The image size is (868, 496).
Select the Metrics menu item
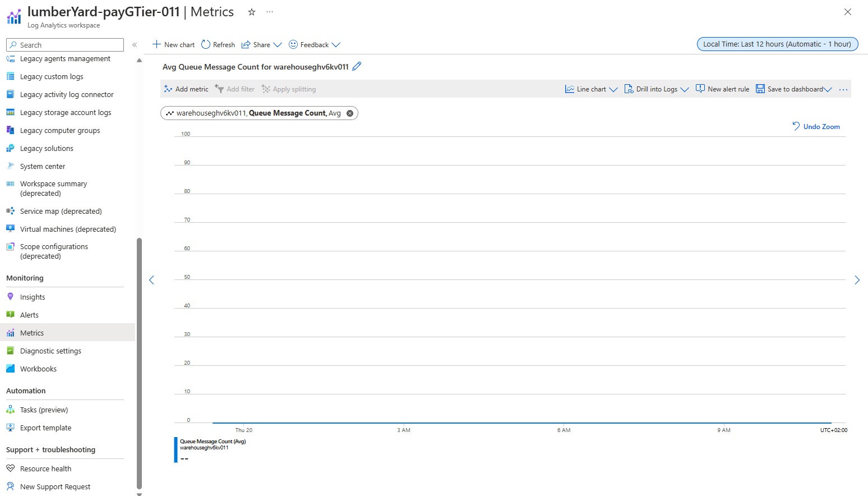coord(67,333)
